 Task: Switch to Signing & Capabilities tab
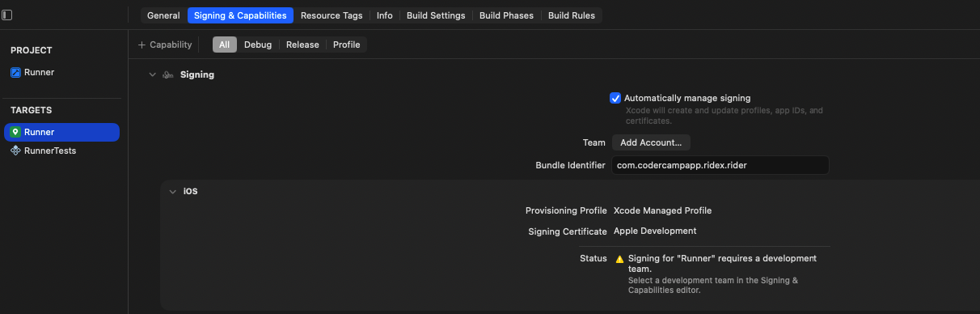240,15
